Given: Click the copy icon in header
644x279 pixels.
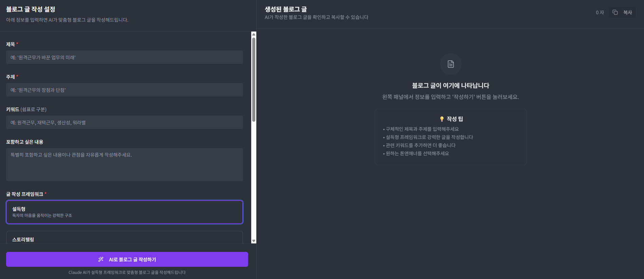Looking at the screenshot, I should tap(615, 12).
